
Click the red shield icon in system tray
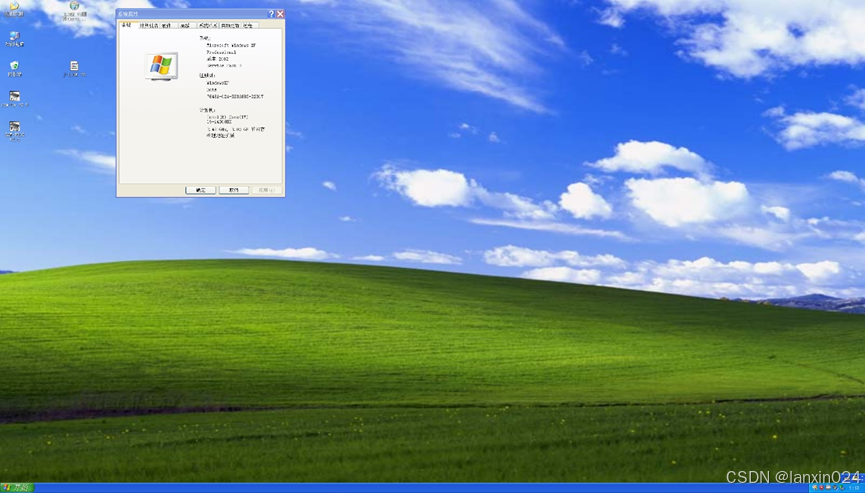click(x=821, y=487)
